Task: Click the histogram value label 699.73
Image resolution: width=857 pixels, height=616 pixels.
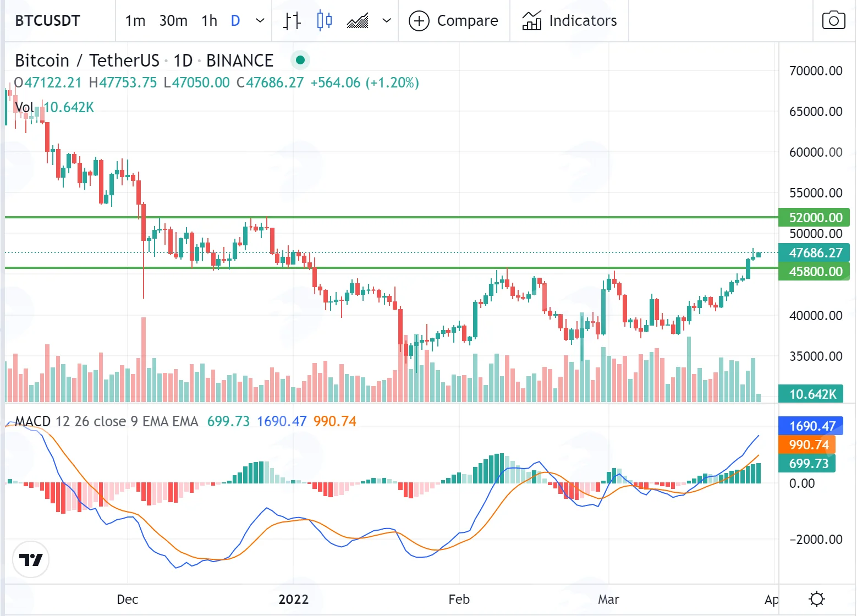Action: (x=807, y=464)
